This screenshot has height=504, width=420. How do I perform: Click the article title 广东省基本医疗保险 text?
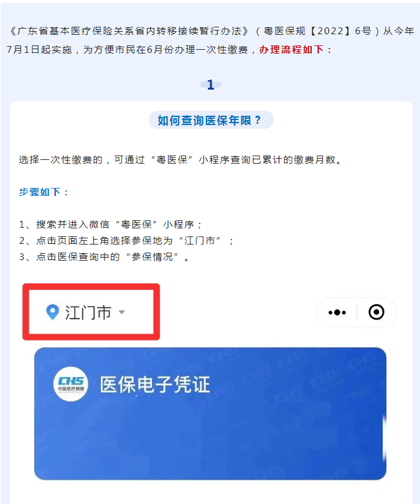click(x=129, y=31)
